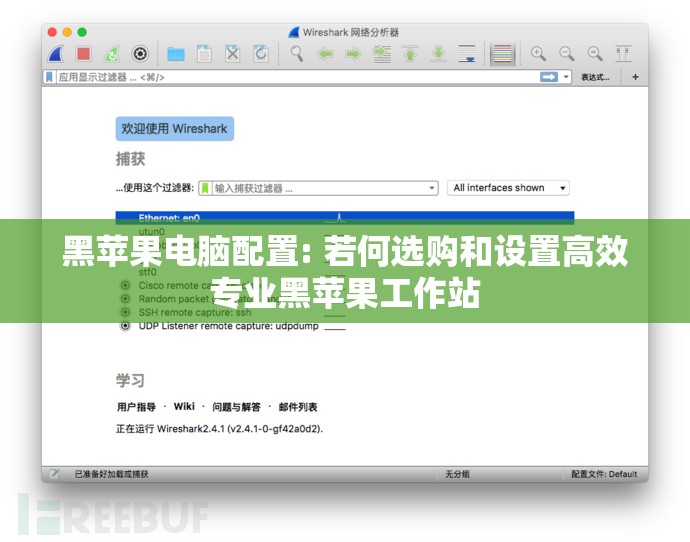690x542 pixels.
Task: Click 配置文件: Default profile in status bar
Action: [x=604, y=474]
